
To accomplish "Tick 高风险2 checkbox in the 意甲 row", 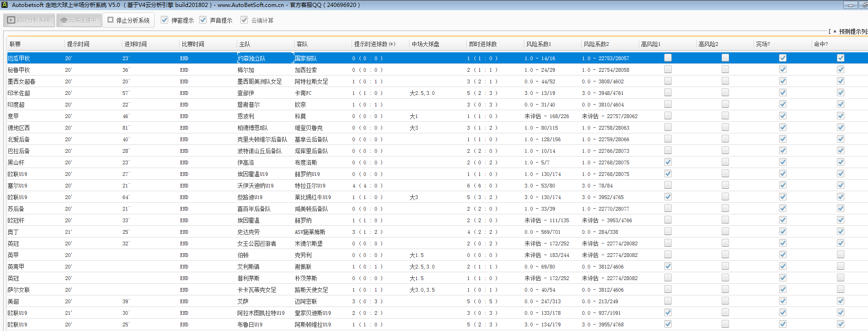I will [x=725, y=116].
